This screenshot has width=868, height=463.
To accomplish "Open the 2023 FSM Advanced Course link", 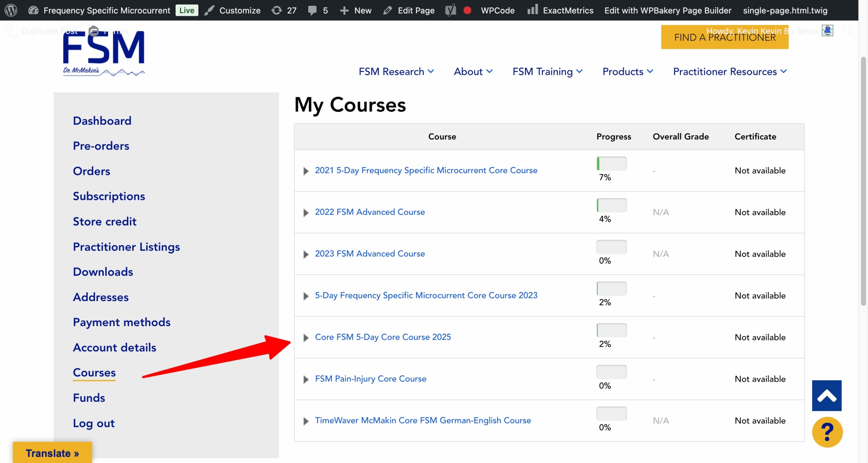I will click(370, 254).
